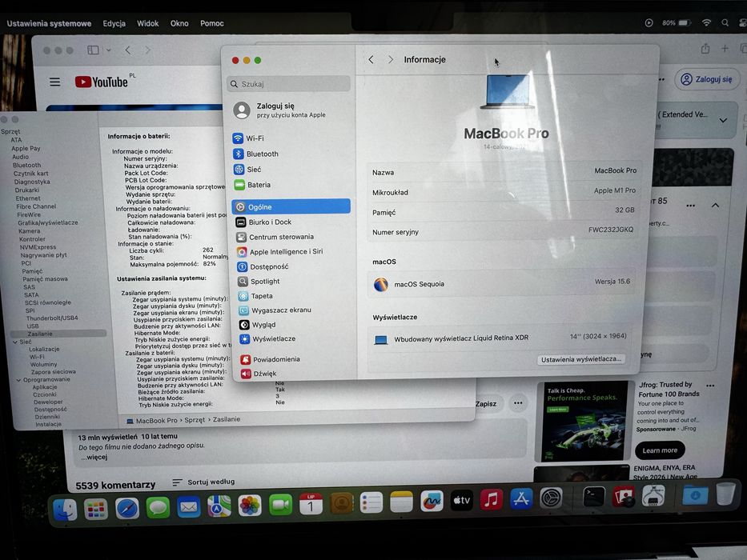This screenshot has height=560, width=747.
Task: Click YouTube Zaloguj się button
Action: (x=706, y=79)
